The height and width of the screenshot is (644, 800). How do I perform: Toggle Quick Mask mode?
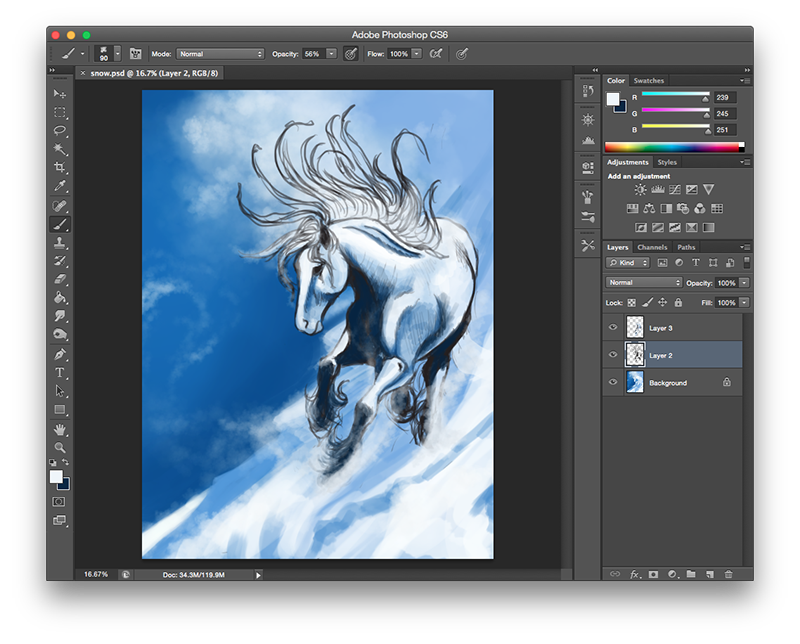point(59,502)
